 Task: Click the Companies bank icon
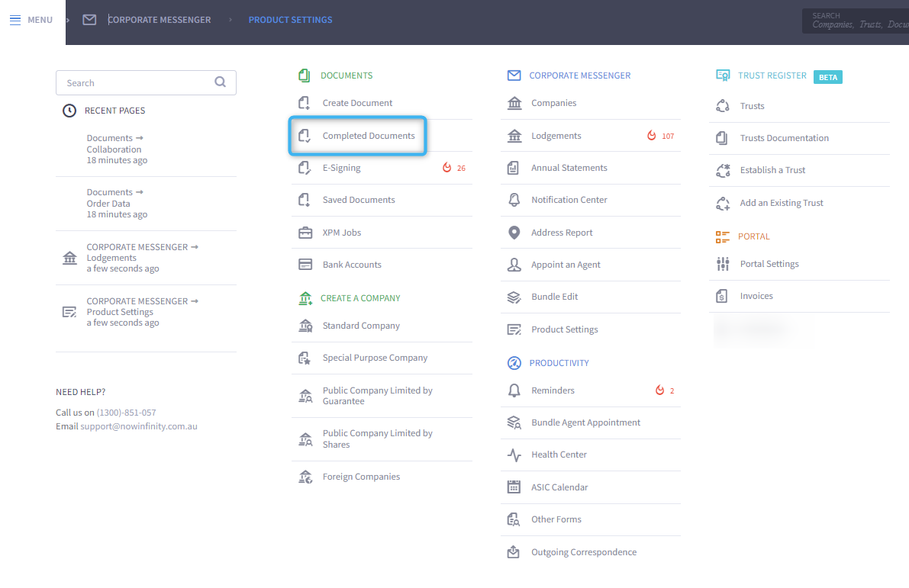click(514, 103)
